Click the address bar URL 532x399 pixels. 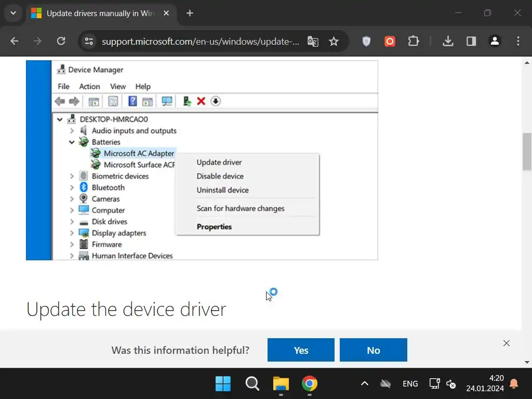(x=201, y=42)
